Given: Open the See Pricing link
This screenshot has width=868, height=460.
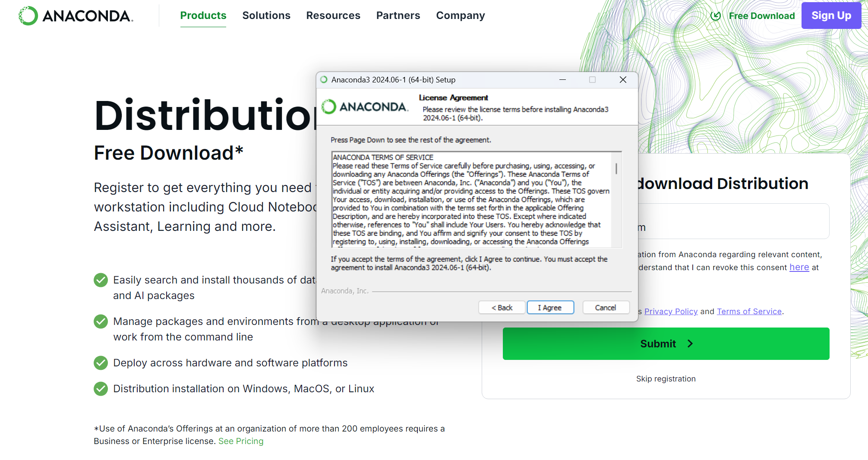Looking at the screenshot, I should tap(241, 441).
